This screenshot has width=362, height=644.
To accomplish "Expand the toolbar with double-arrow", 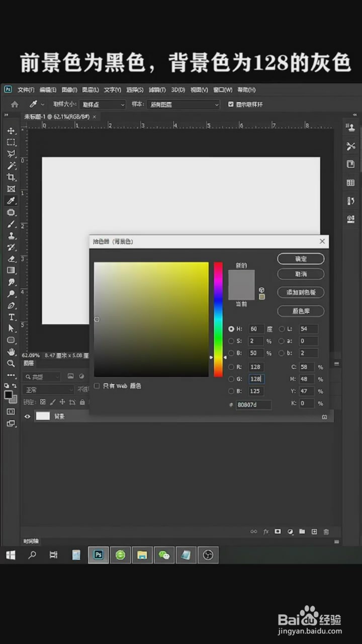I will click(x=7, y=115).
